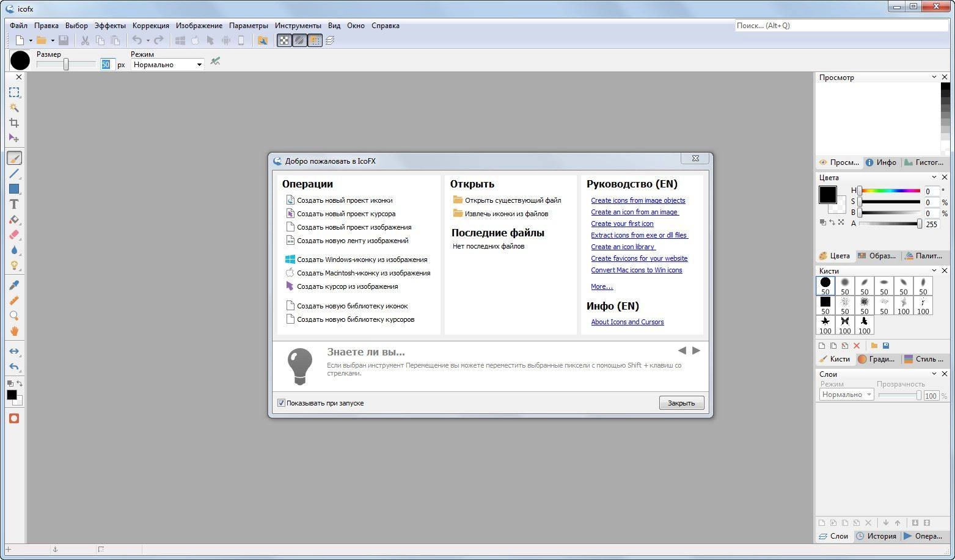Open the Инструменты menu
The height and width of the screenshot is (560, 955).
[298, 26]
